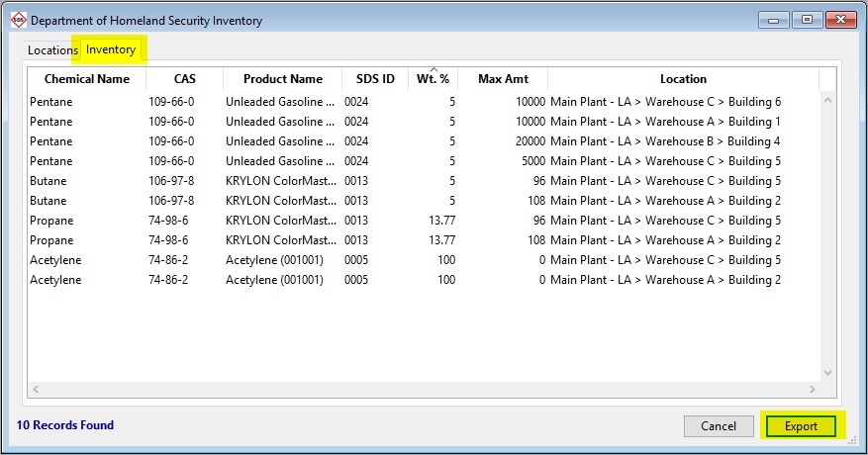Viewport: 868px width, 455px height.
Task: Click the Export button
Action: point(801,426)
